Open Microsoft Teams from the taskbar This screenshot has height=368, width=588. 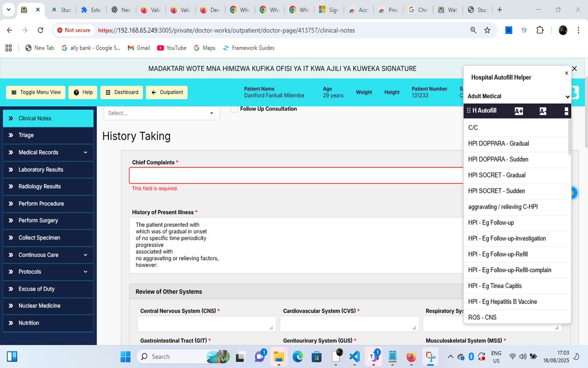click(x=373, y=356)
